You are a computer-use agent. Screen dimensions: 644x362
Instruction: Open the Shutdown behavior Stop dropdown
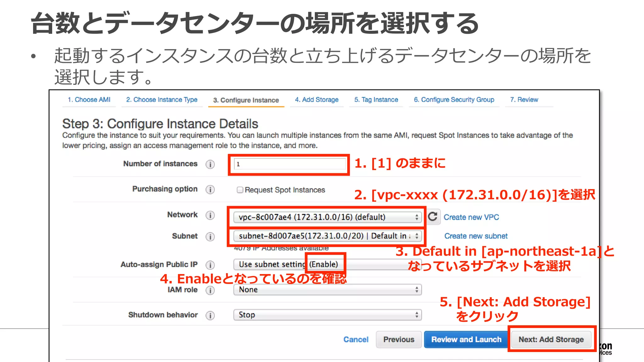click(x=327, y=315)
